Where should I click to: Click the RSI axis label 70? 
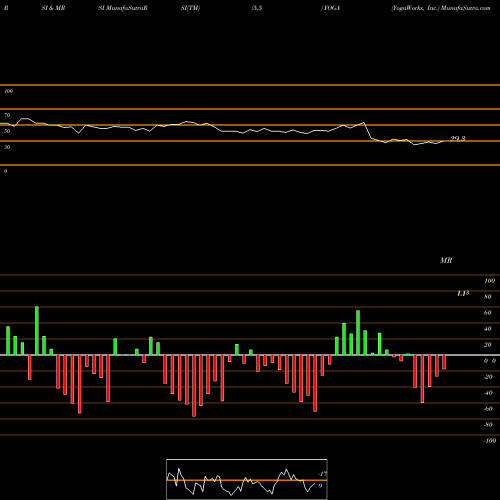tap(7, 115)
